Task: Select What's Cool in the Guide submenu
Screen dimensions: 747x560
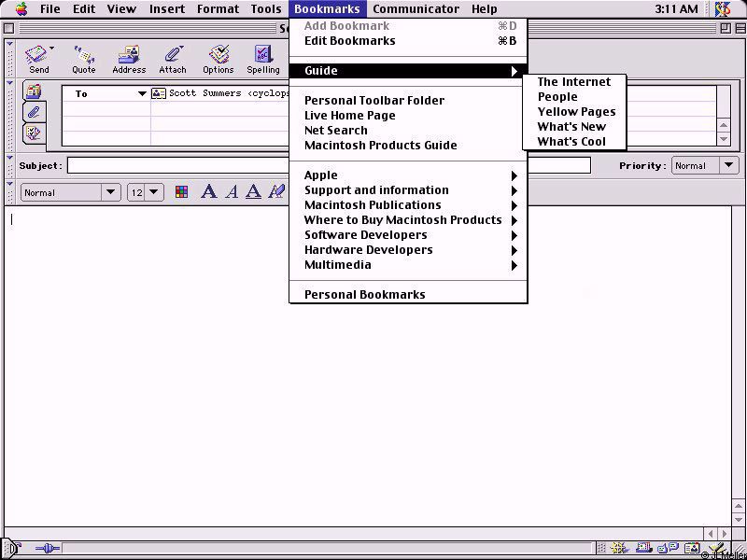Action: click(574, 142)
